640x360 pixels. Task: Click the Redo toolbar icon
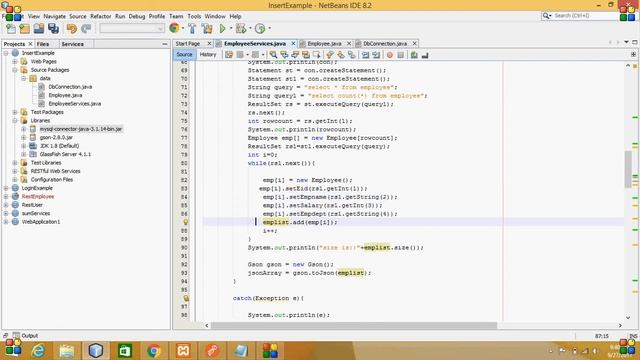(x=86, y=29)
